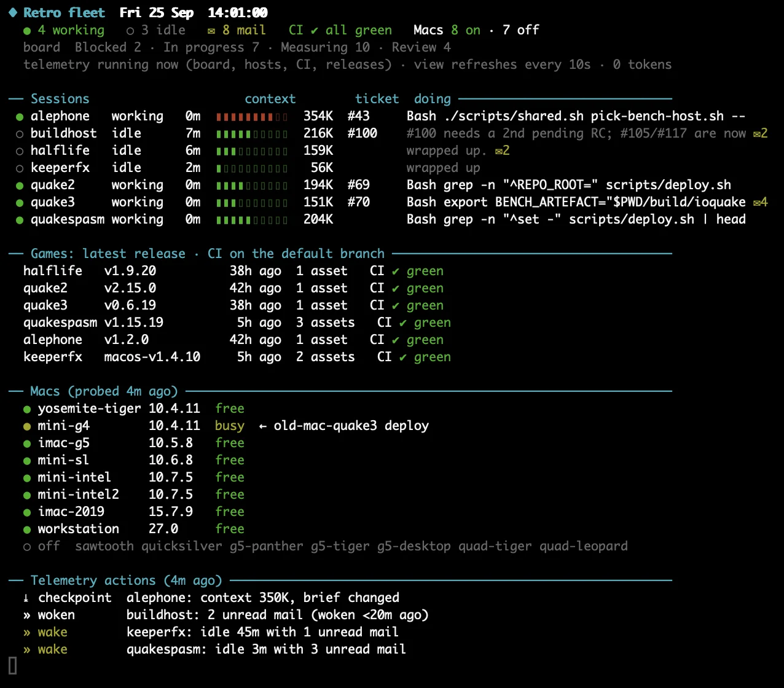Click sawtooth in the off hosts list
Viewport: 784px width, 688px height.
pyautogui.click(x=104, y=546)
